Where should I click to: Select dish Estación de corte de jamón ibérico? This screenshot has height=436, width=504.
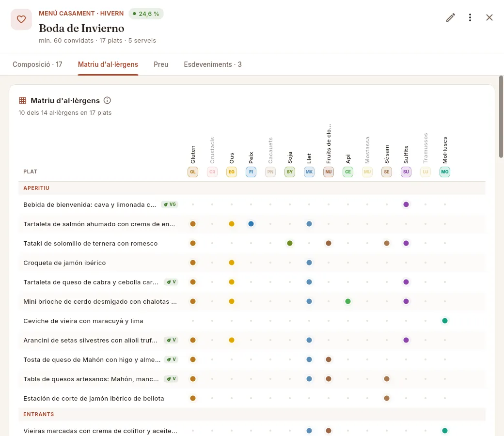(94, 398)
